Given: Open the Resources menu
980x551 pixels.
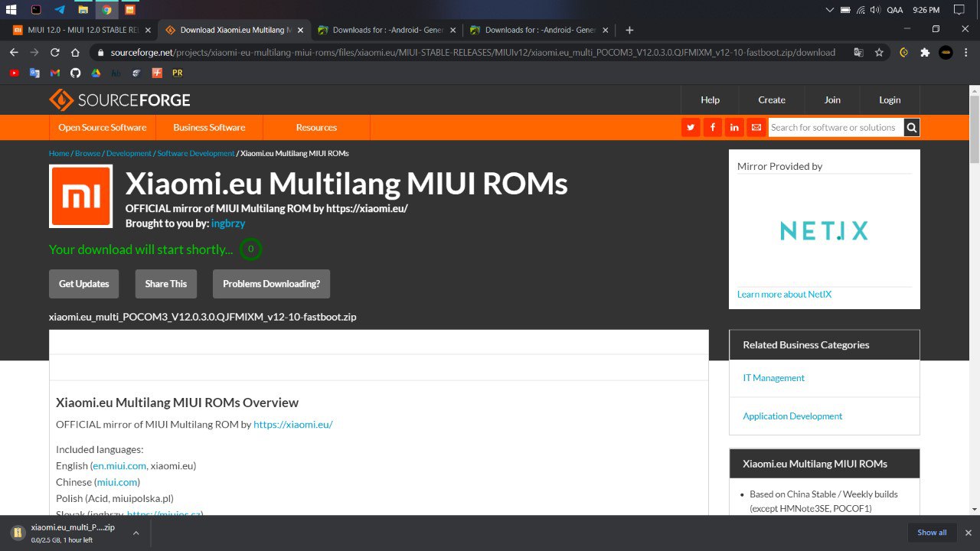Looking at the screenshot, I should tap(316, 127).
